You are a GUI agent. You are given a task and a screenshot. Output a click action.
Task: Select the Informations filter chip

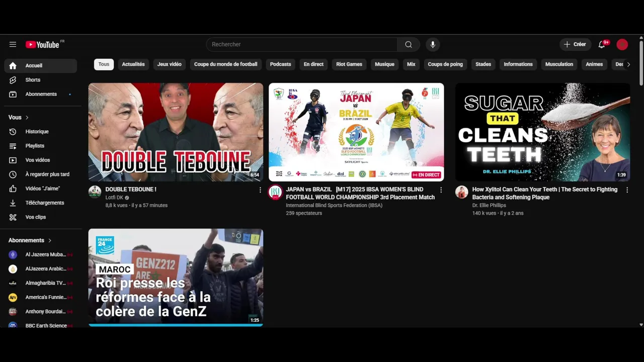pos(518,64)
